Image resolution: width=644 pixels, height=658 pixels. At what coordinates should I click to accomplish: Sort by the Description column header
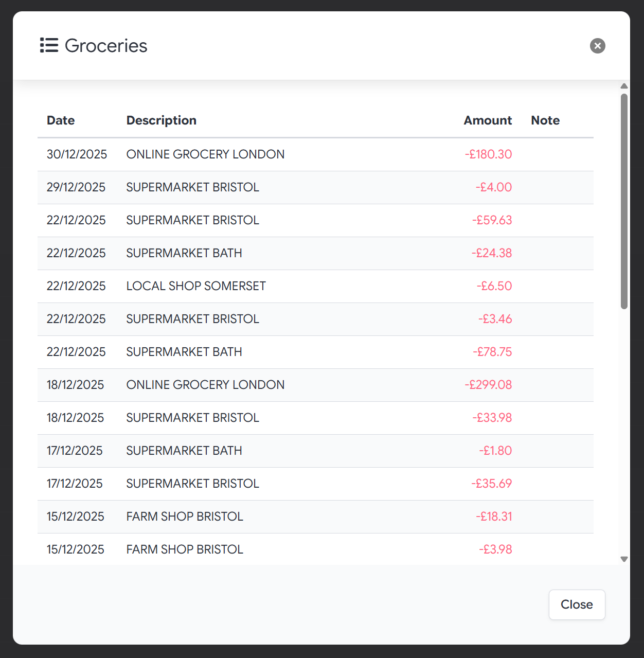click(161, 120)
